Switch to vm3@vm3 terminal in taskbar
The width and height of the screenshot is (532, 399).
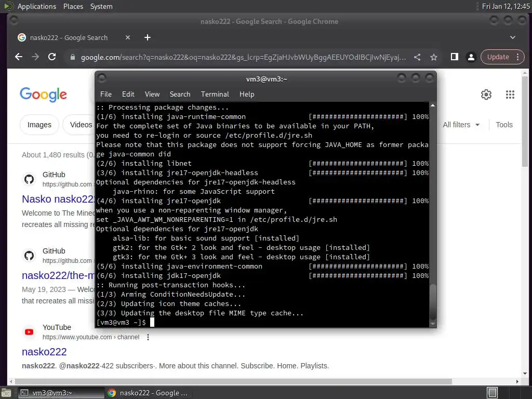point(61,393)
